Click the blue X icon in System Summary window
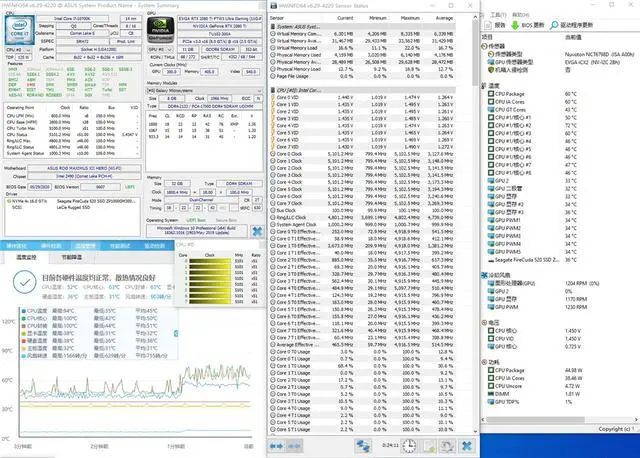The height and width of the screenshot is (458, 640). click(x=257, y=231)
